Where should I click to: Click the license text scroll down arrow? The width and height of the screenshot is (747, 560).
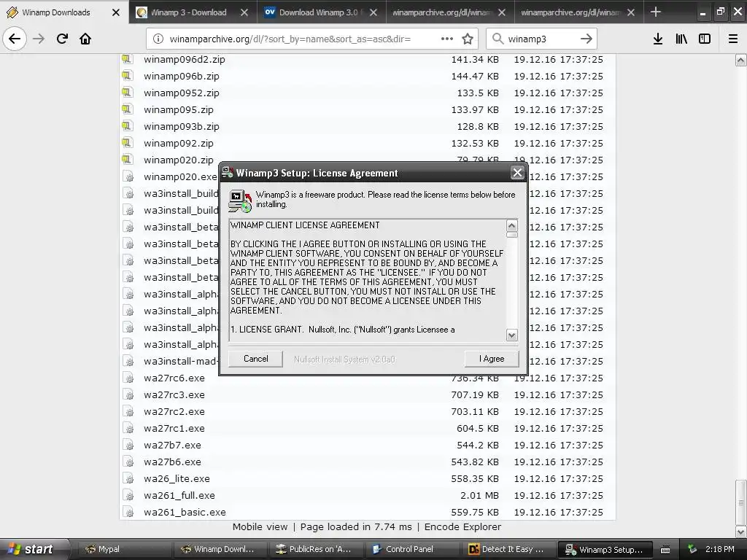click(511, 335)
